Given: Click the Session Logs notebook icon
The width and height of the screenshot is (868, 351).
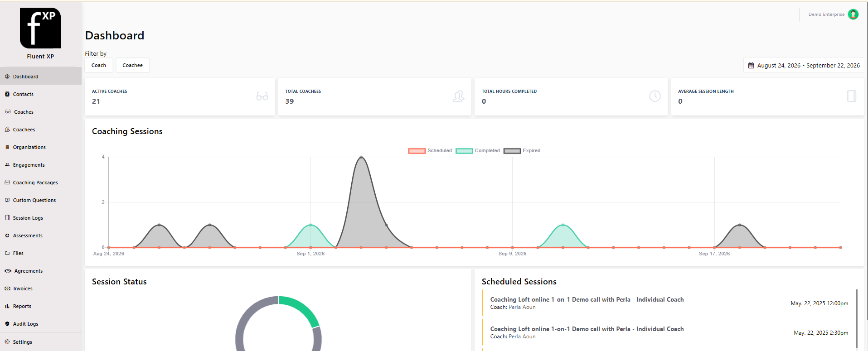Looking at the screenshot, I should (7, 217).
